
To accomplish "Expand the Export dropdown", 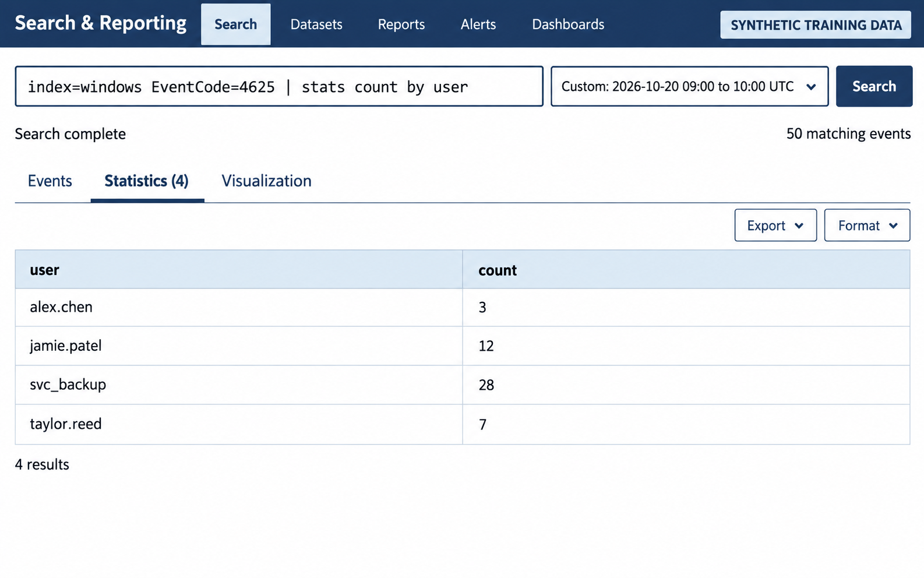I will (775, 225).
